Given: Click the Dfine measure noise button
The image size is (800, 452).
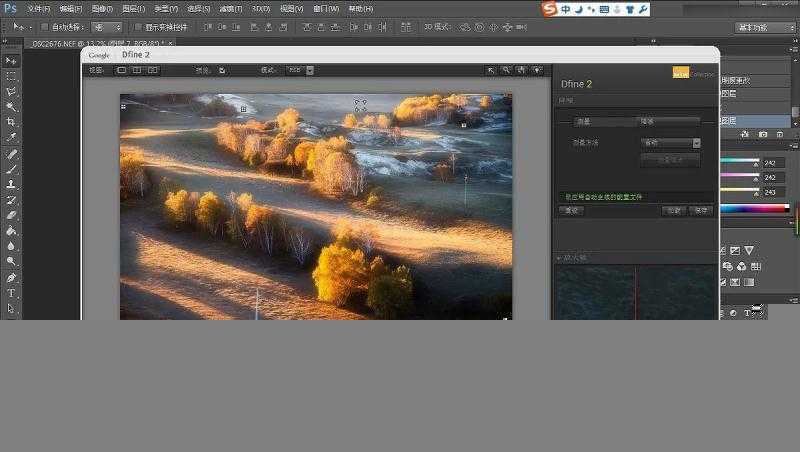Looking at the screenshot, I should coord(670,160).
